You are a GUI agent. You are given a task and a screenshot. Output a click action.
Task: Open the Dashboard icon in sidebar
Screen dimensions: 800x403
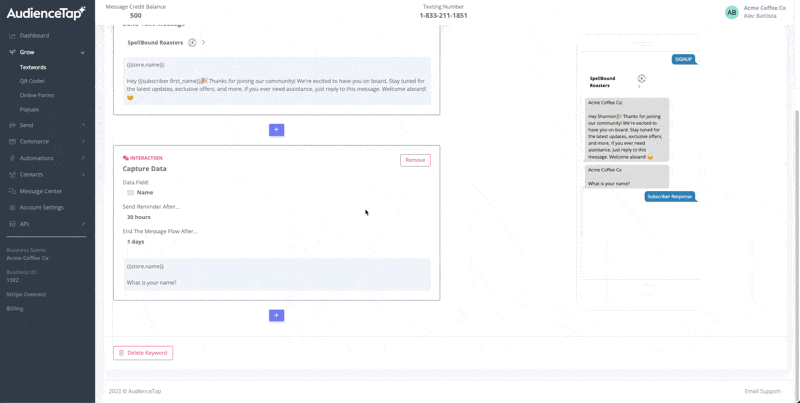click(x=12, y=36)
